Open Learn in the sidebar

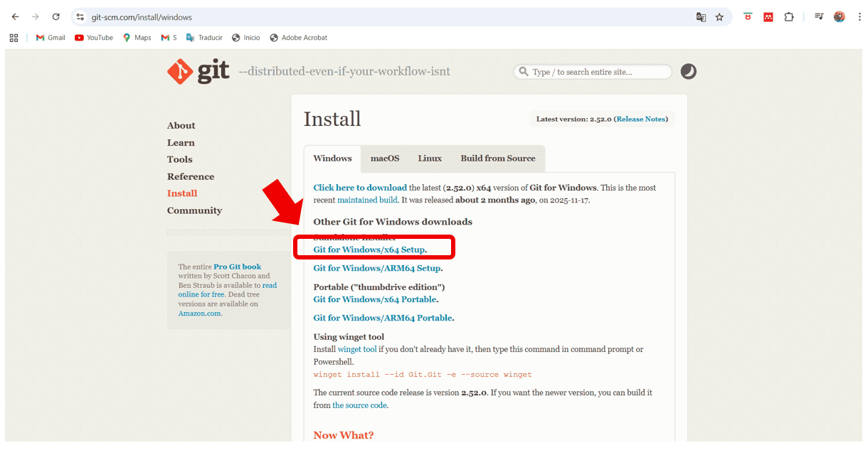[181, 143]
